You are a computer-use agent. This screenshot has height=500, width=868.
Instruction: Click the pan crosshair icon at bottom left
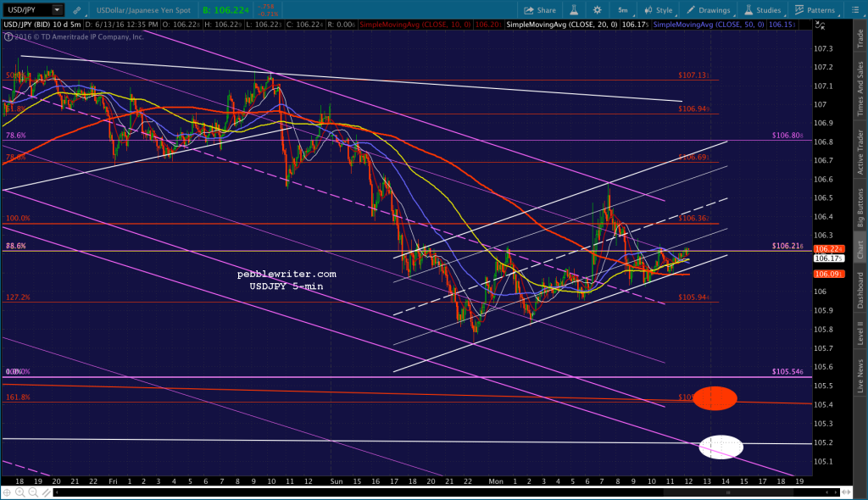point(7,492)
